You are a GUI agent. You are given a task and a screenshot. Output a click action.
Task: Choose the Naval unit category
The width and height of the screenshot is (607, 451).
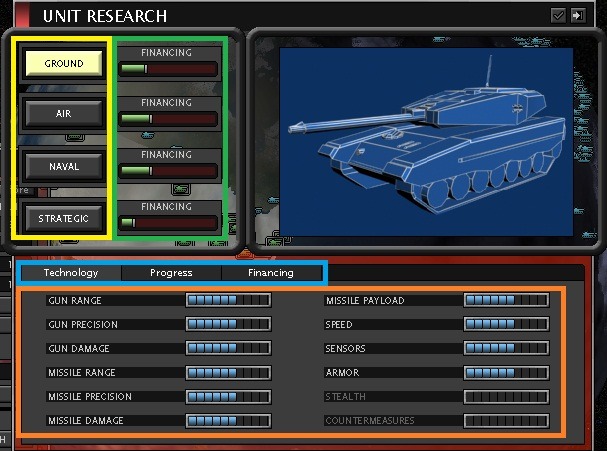click(63, 166)
